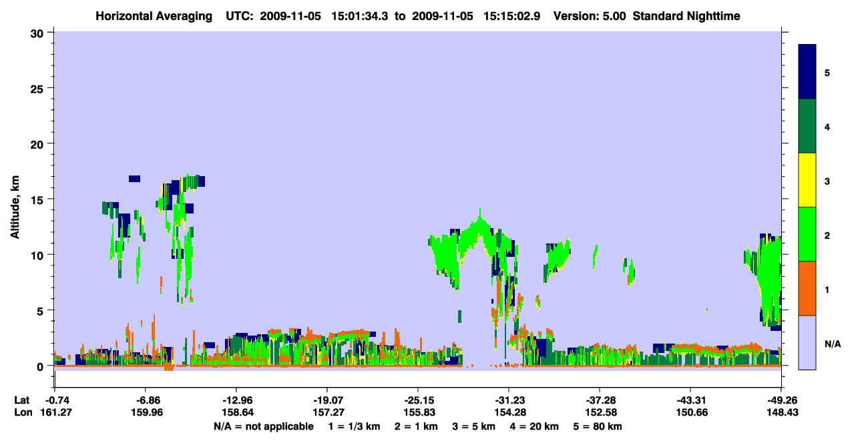868x445 pixels.
Task: Click legend text '3 = 5 km'
Action: click(475, 426)
